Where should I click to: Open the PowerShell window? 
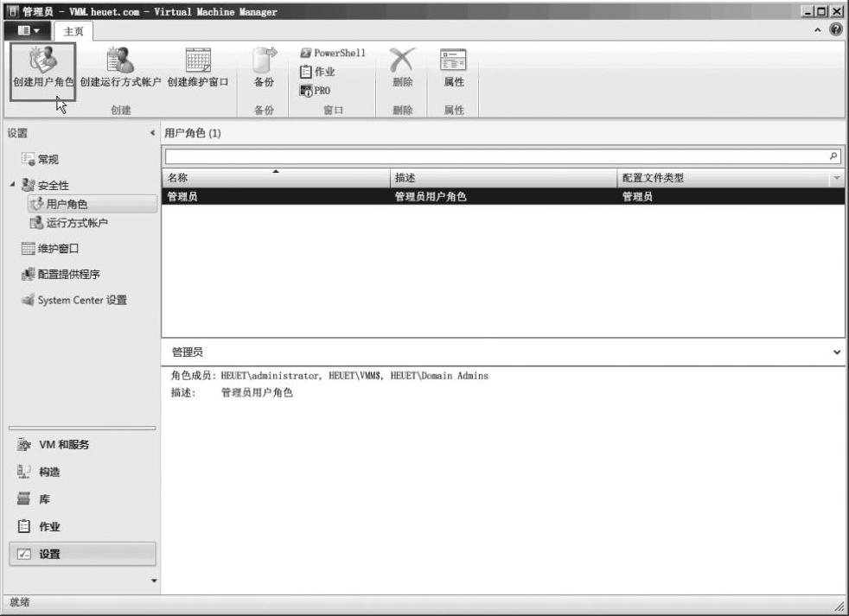pos(333,53)
